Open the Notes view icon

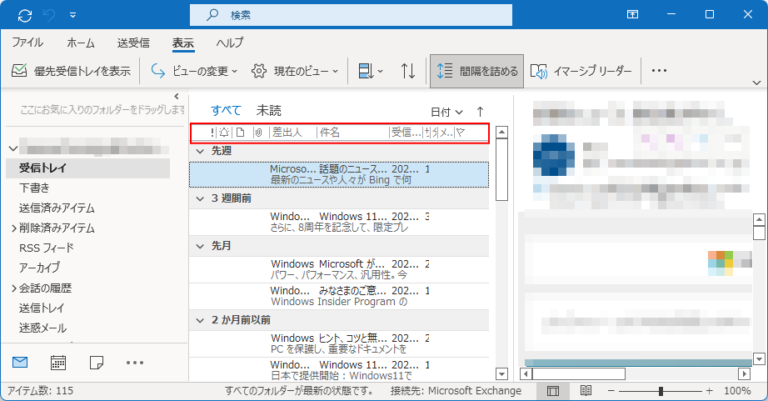point(96,362)
